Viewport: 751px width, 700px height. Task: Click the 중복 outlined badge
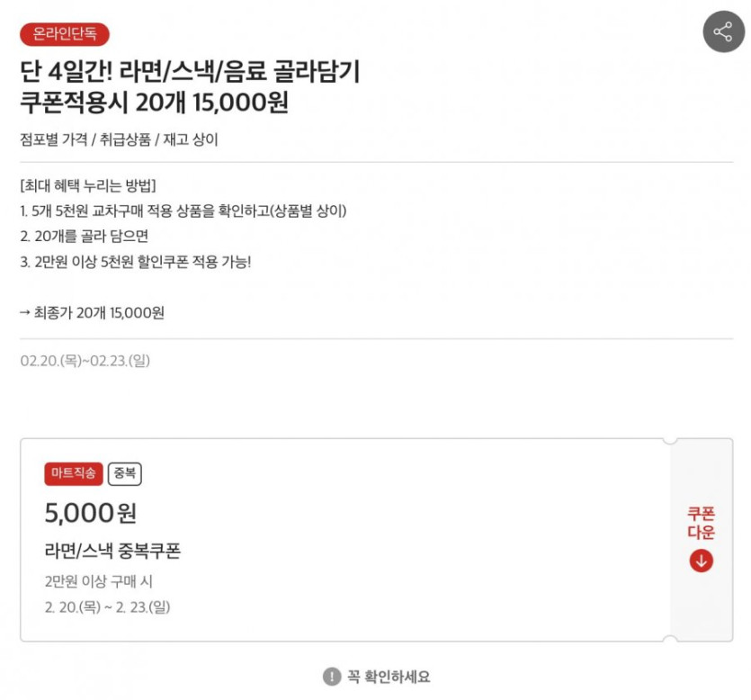click(125, 473)
